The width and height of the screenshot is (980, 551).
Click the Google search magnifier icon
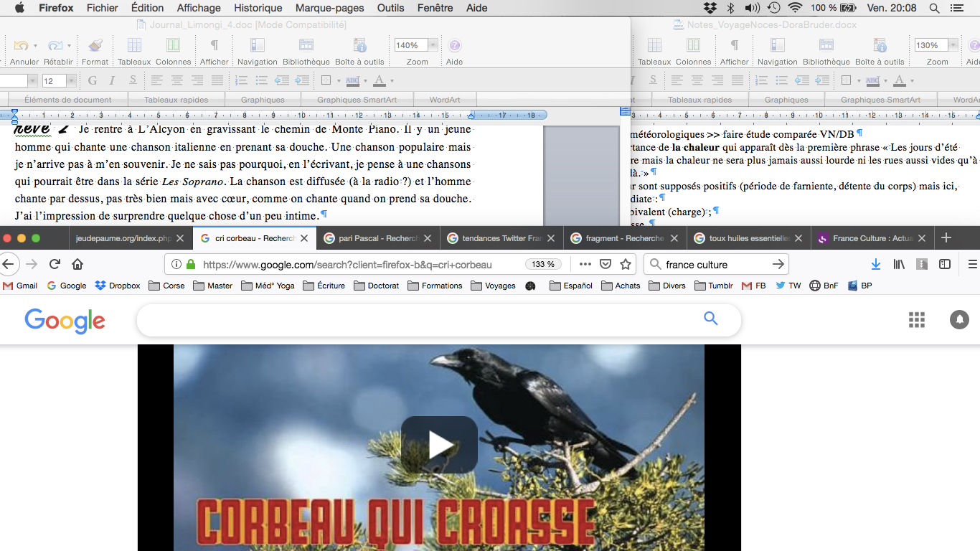[x=710, y=319]
